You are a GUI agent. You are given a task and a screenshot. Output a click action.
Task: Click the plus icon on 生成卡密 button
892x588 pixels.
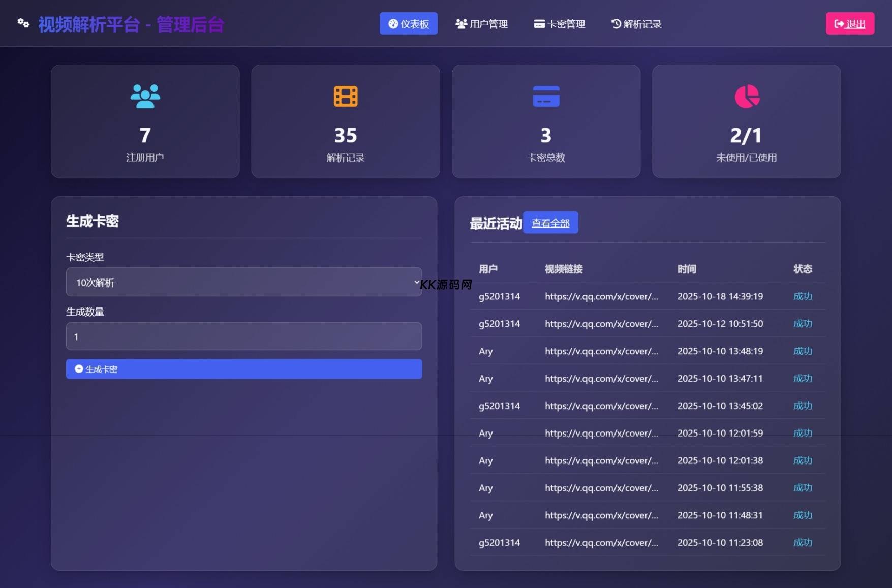(x=79, y=369)
